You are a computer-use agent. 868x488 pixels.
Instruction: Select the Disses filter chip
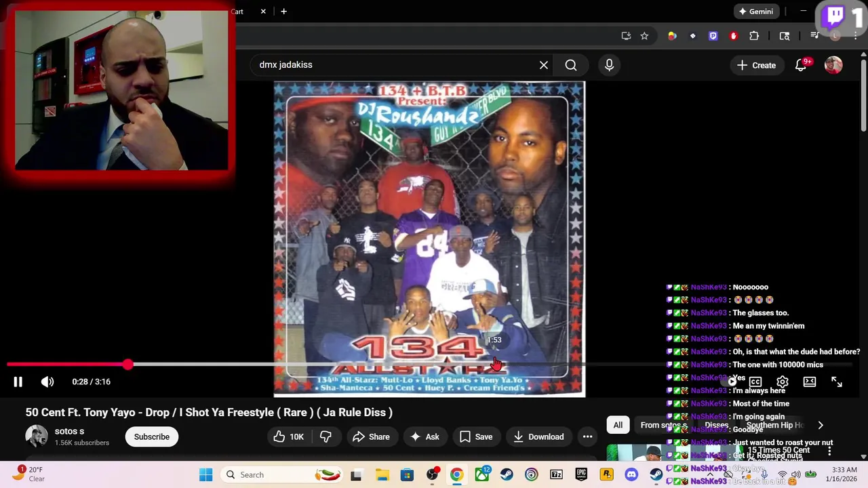716,426
